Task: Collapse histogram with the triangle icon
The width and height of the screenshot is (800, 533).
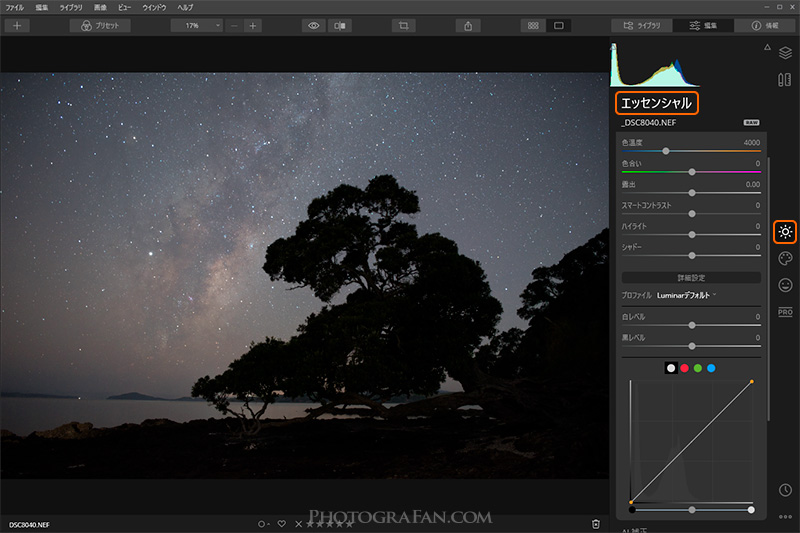Action: pos(767,47)
